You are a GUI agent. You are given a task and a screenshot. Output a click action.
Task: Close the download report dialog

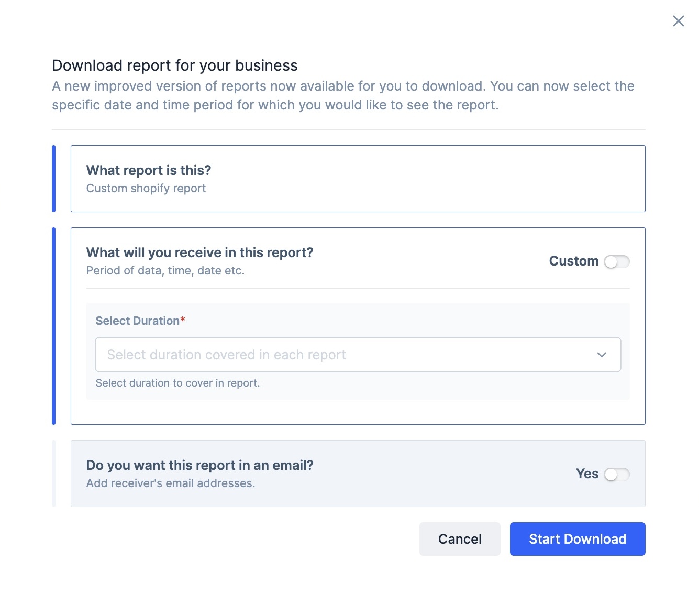tap(678, 21)
